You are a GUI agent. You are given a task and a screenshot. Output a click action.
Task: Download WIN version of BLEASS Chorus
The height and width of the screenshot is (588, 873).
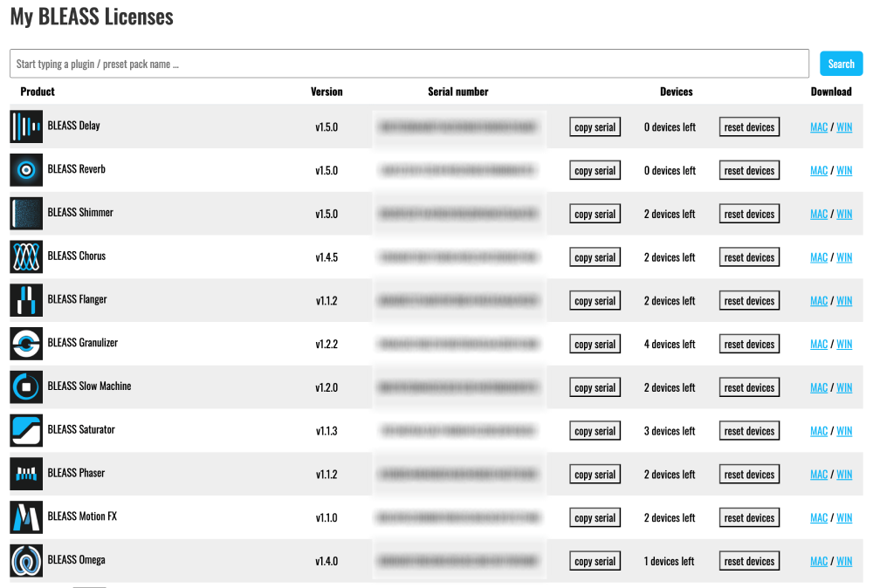(x=844, y=257)
